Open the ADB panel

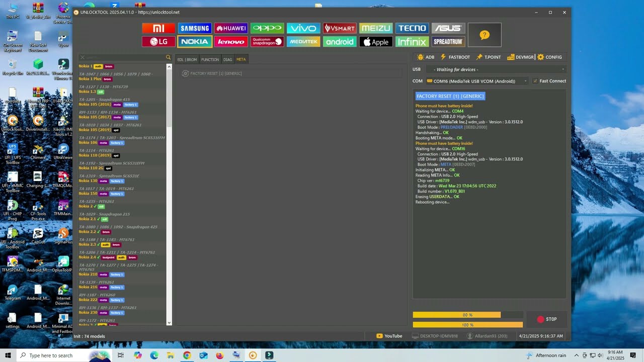pos(425,57)
